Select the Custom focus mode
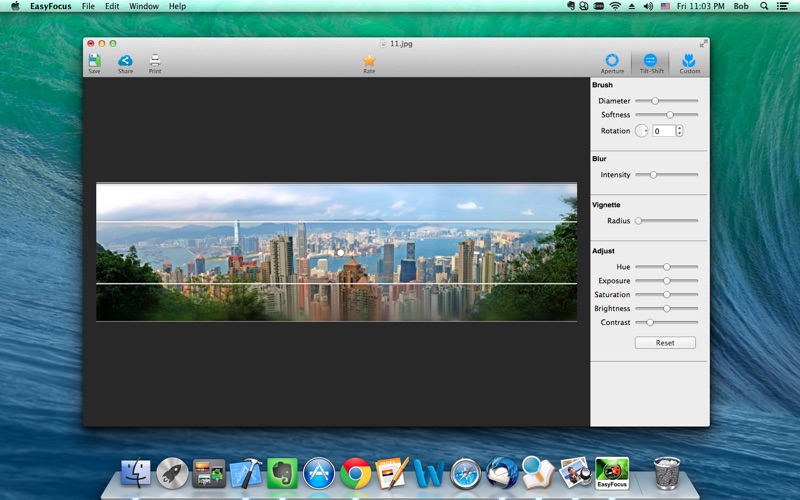 pos(689,63)
